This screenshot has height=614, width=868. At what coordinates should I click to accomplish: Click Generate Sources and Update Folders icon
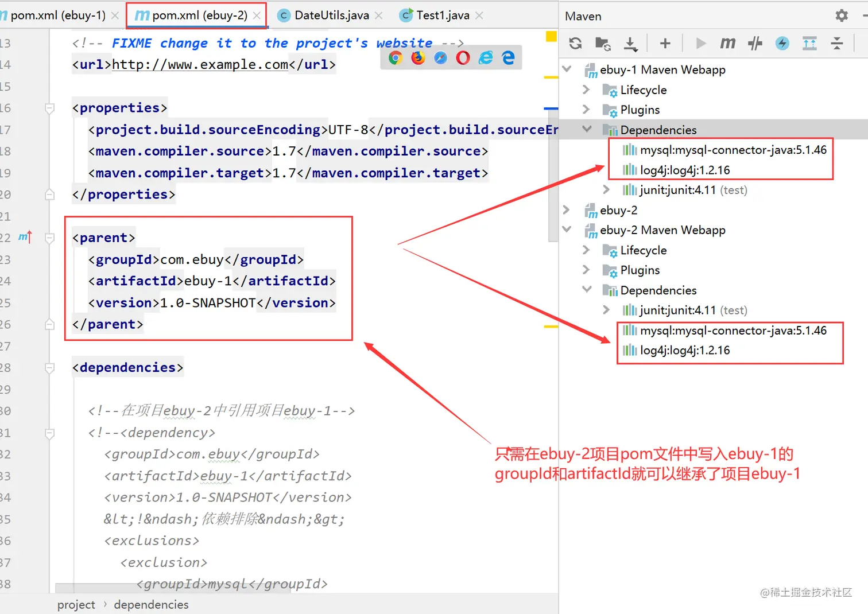603,43
